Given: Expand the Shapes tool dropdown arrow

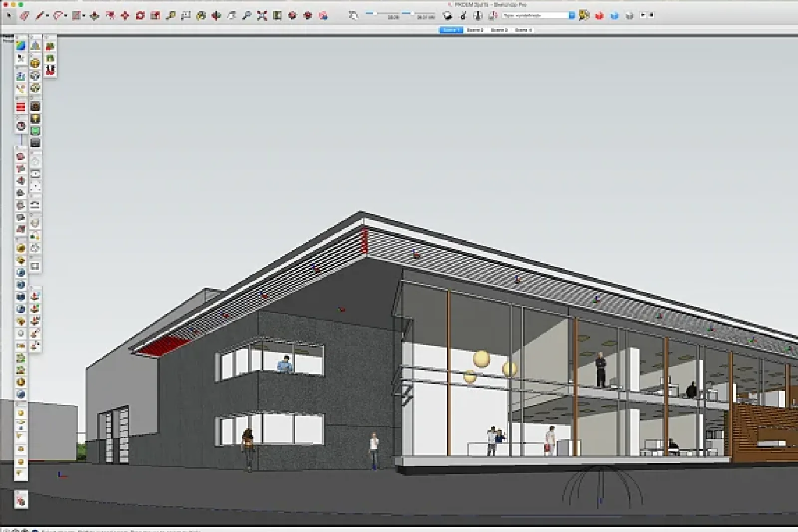Looking at the screenshot, I should coord(83,16).
